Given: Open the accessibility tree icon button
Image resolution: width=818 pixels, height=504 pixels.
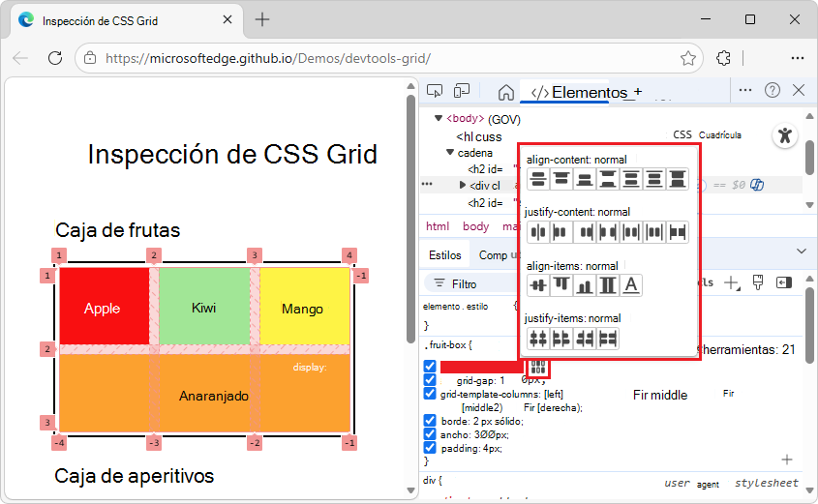Looking at the screenshot, I should [785, 135].
